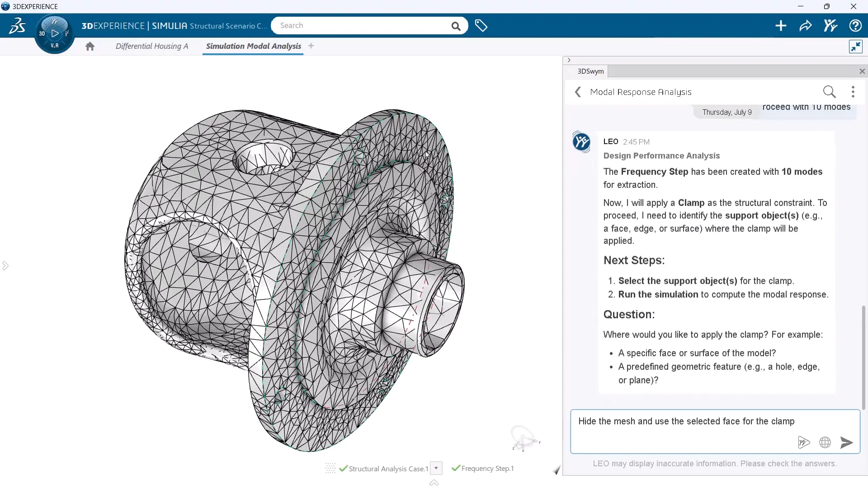Click the Share arrow icon

806,26
